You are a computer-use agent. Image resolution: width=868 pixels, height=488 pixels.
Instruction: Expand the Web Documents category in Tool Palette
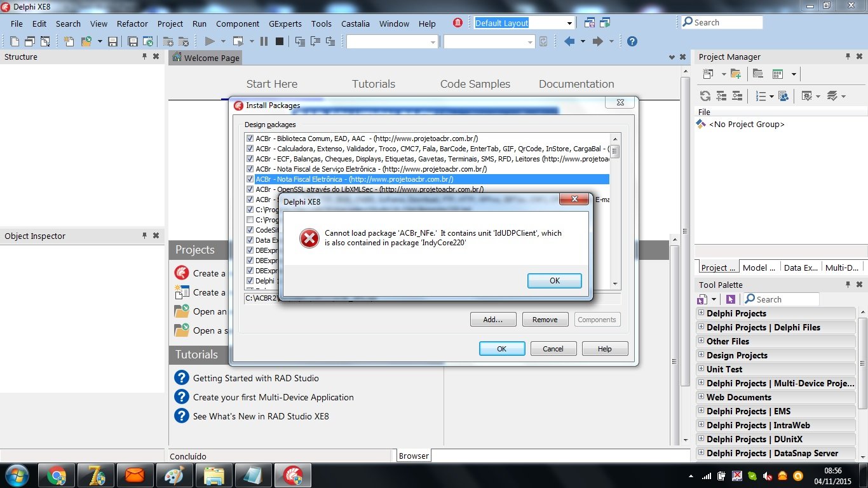point(701,396)
